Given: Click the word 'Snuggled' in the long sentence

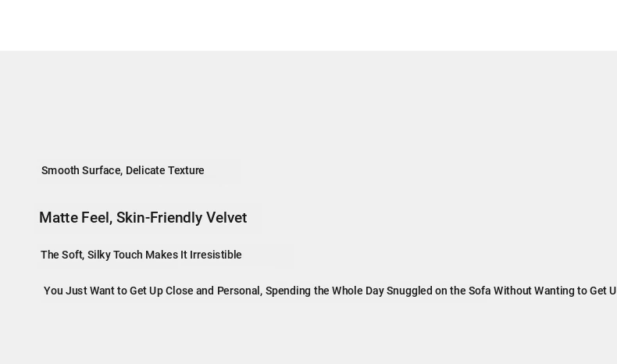Looking at the screenshot, I should [x=409, y=291].
